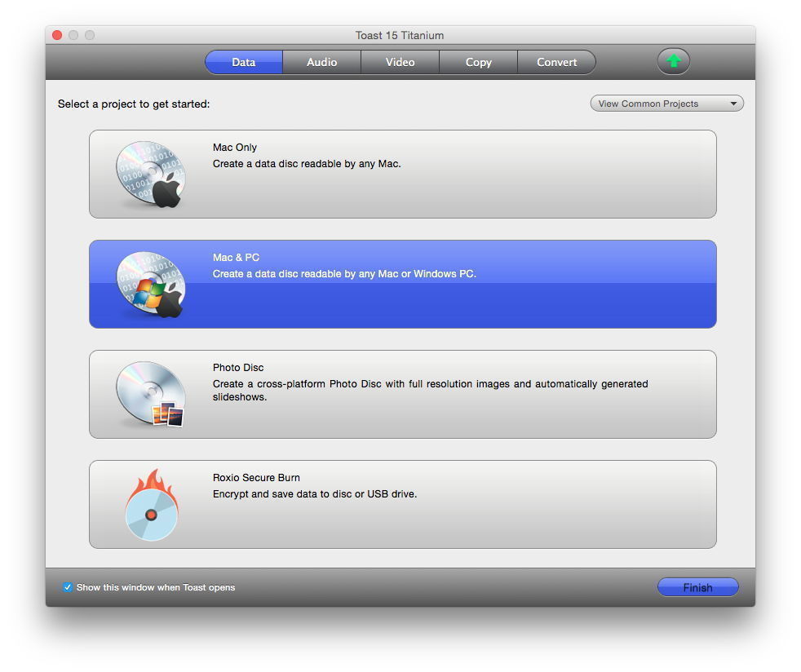Open the View Common Projects dropdown

[666, 104]
